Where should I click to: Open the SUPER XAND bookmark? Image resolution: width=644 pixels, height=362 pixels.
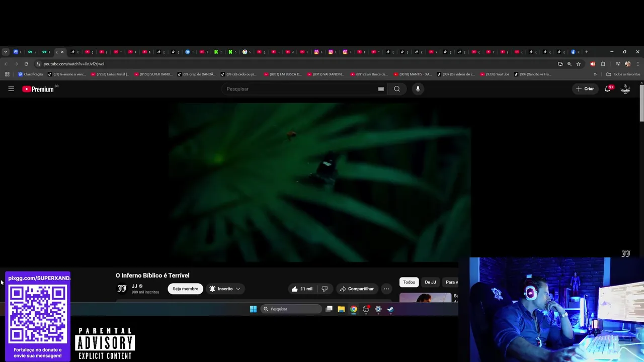[x=153, y=74]
